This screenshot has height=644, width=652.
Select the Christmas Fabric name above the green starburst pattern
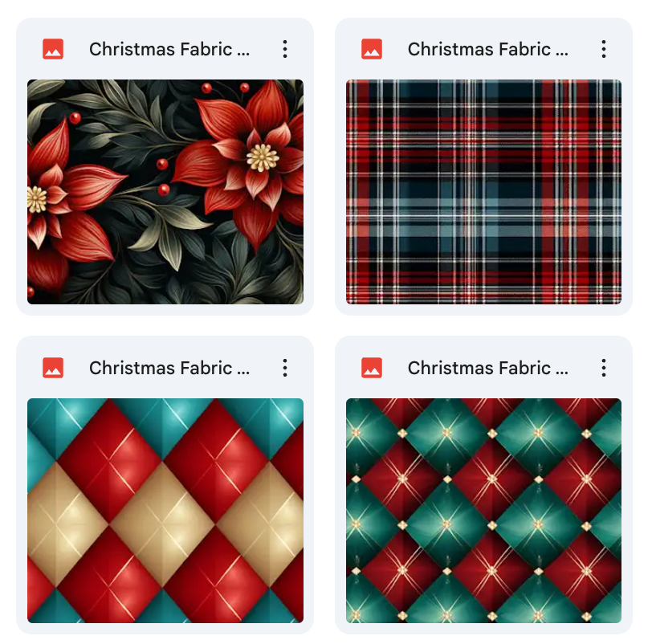point(487,368)
